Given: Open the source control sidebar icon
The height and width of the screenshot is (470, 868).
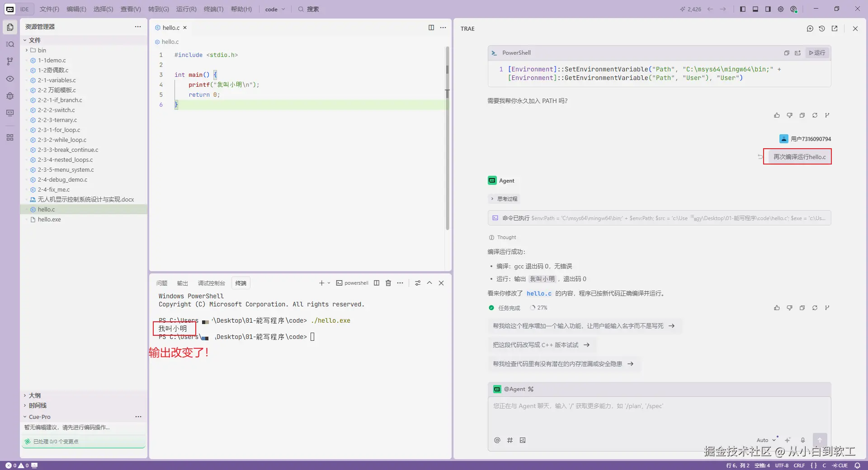Looking at the screenshot, I should click(10, 61).
